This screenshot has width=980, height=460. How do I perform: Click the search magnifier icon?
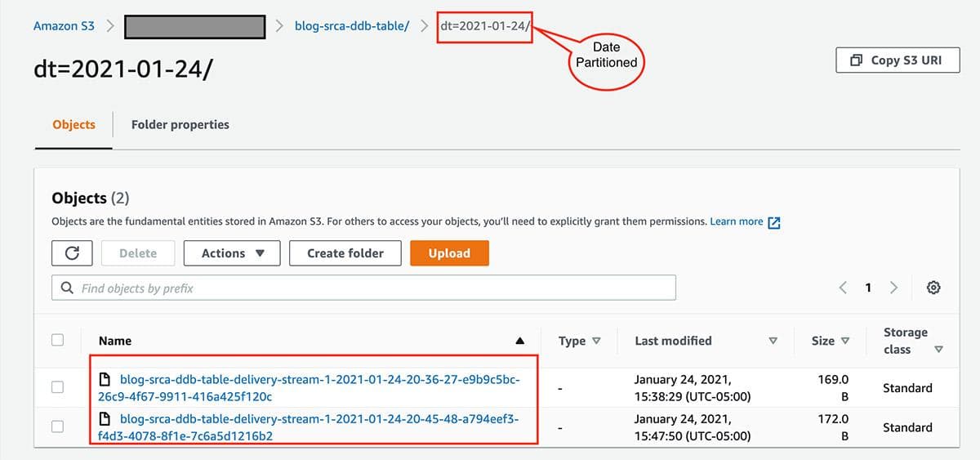point(67,288)
